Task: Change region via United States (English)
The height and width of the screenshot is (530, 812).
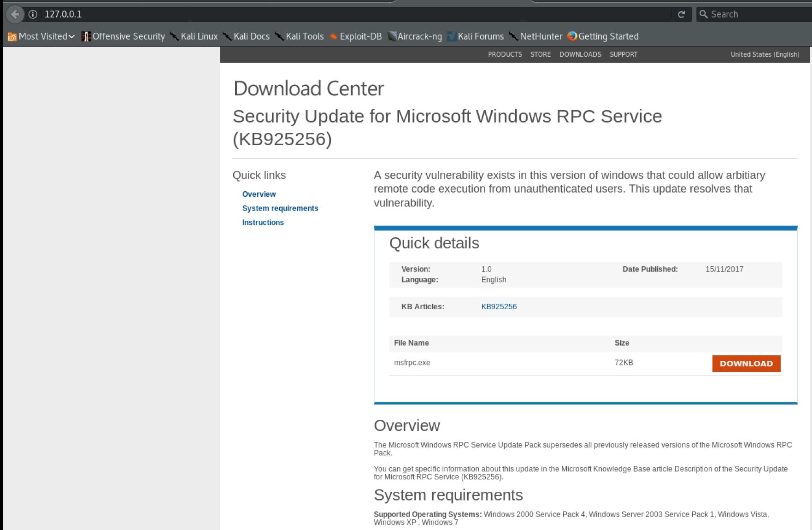Action: point(765,54)
